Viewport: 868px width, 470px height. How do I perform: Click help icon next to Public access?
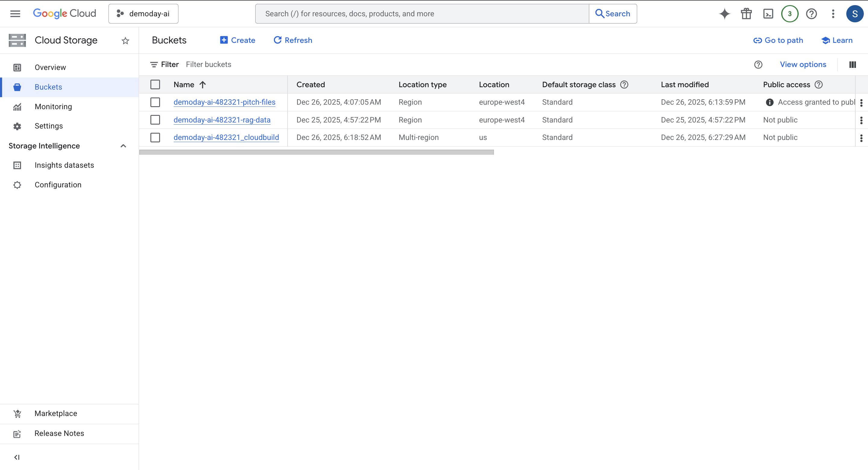(819, 85)
